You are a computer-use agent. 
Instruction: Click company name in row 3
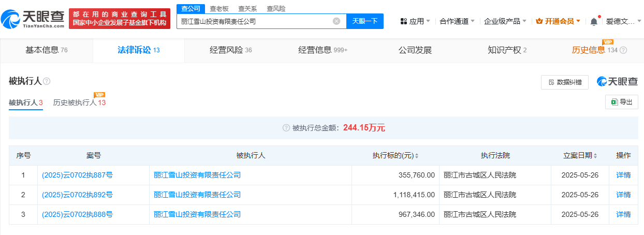197,214
